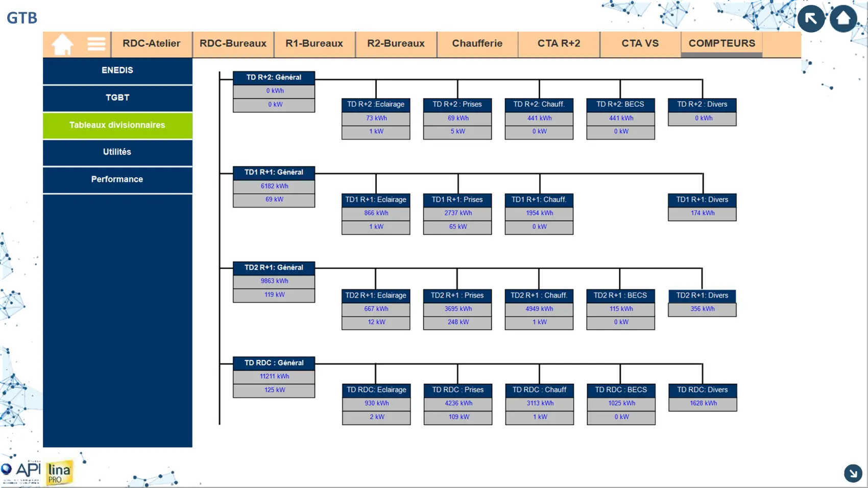Screen dimensions: 868x488
Task: Go to the Performance page
Action: [117, 180]
